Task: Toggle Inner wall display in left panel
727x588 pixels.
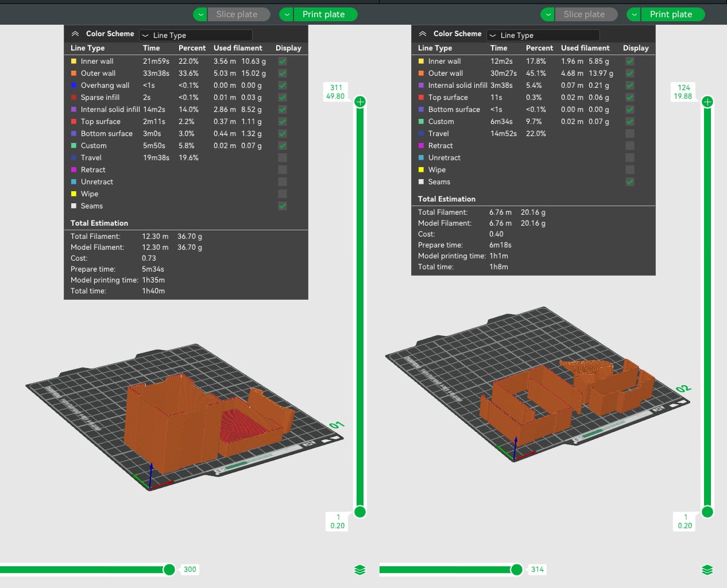Action: pyautogui.click(x=283, y=61)
